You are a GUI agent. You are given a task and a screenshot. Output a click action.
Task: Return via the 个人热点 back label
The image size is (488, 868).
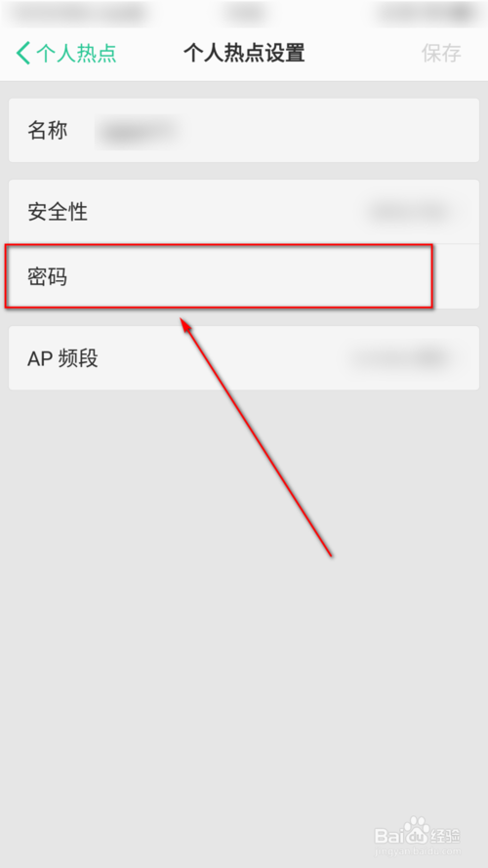(76, 54)
